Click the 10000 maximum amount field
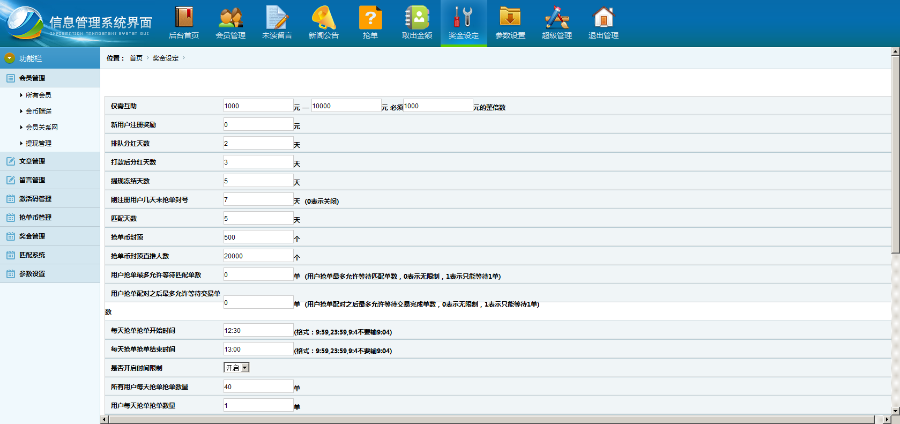 (346, 106)
